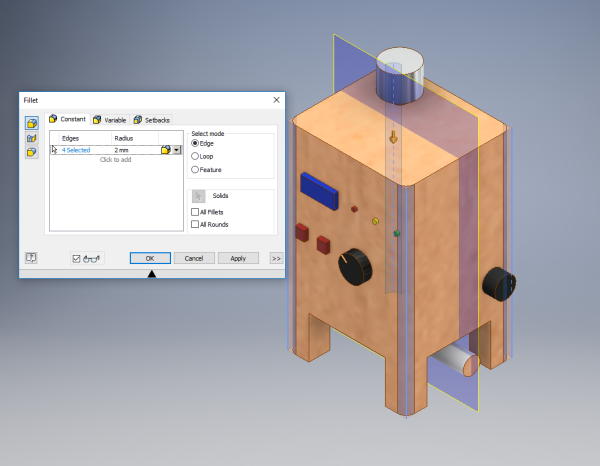The height and width of the screenshot is (466, 600).
Task: Choose the Feature select mode
Action: tap(195, 169)
